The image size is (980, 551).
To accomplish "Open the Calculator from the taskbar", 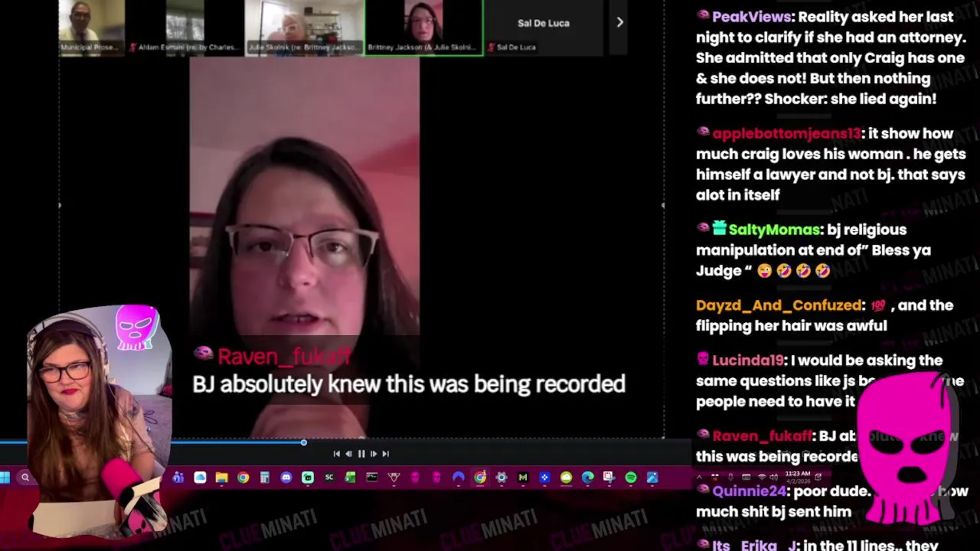I will (x=264, y=478).
